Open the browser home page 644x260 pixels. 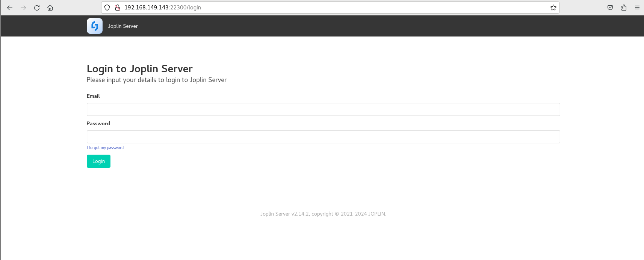pyautogui.click(x=50, y=8)
